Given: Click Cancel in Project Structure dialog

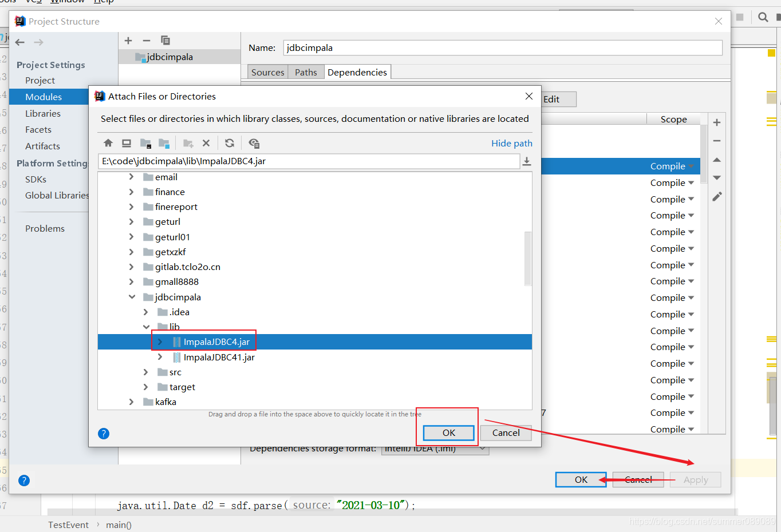Looking at the screenshot, I should pyautogui.click(x=638, y=480).
